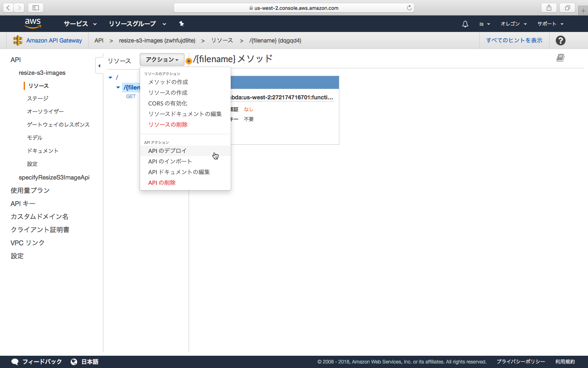Open モデル in the sidebar
Image resolution: width=588 pixels, height=368 pixels.
coord(35,138)
